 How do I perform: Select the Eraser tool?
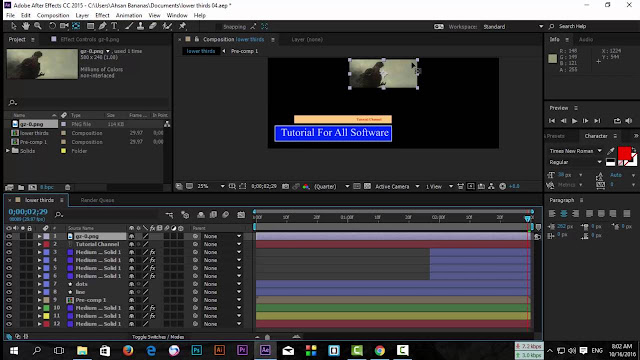(153, 26)
